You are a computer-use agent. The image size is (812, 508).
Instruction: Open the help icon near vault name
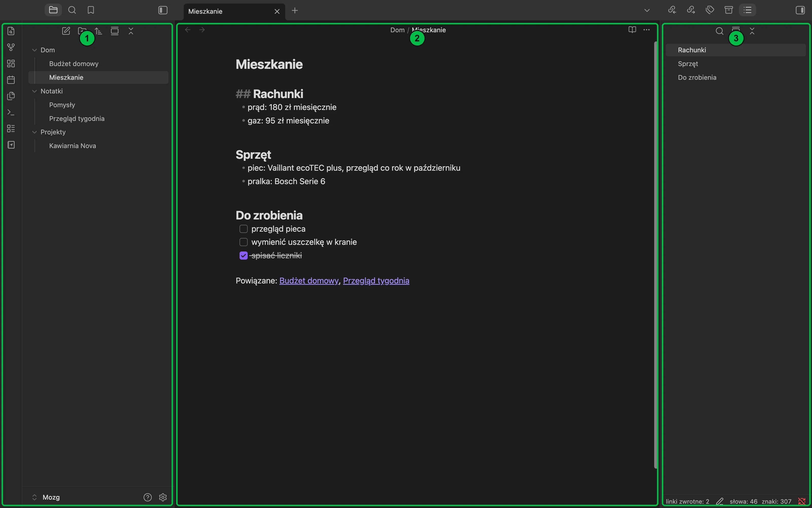pos(148,497)
